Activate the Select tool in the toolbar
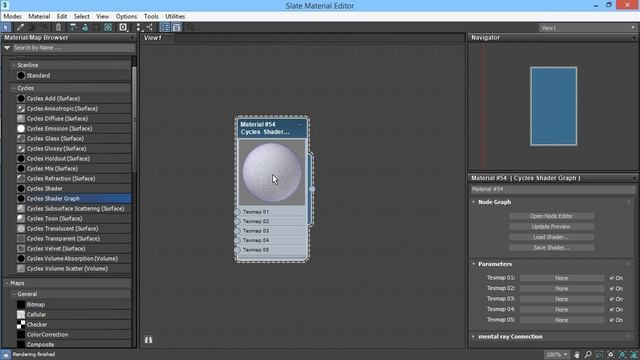Image resolution: width=640 pixels, height=360 pixels. click(6, 27)
